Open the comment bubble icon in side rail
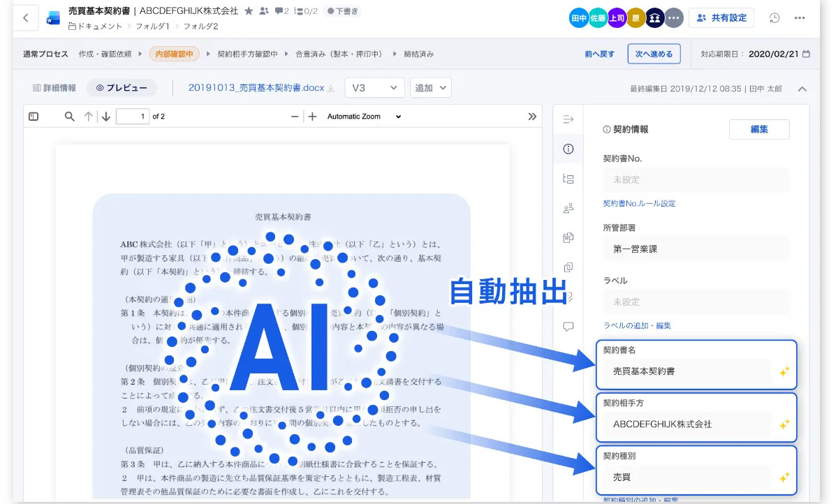This screenshot has height=504, width=838. coord(568,326)
